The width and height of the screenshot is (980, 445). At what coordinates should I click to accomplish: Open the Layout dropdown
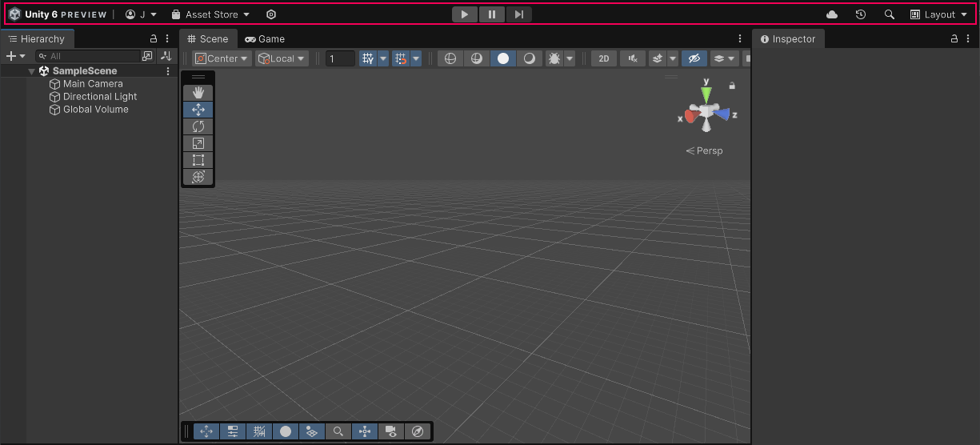coord(939,14)
